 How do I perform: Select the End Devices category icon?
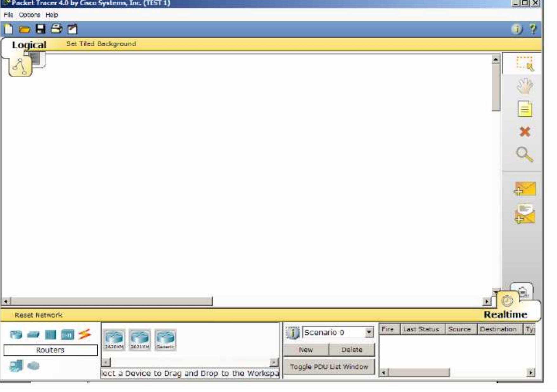pos(16,366)
